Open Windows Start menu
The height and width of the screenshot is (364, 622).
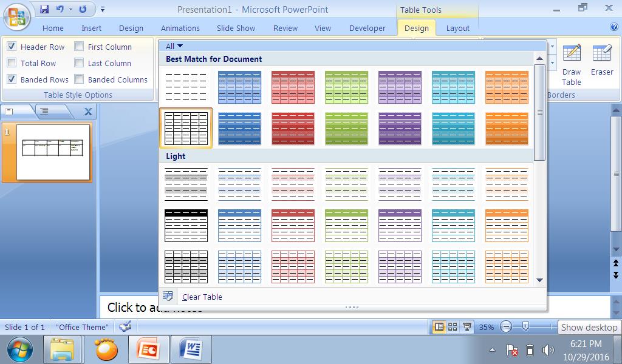point(19,349)
